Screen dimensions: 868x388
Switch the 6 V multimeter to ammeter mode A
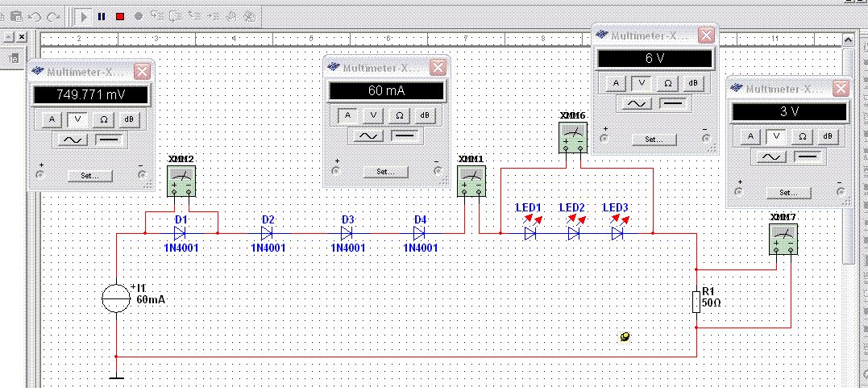615,83
